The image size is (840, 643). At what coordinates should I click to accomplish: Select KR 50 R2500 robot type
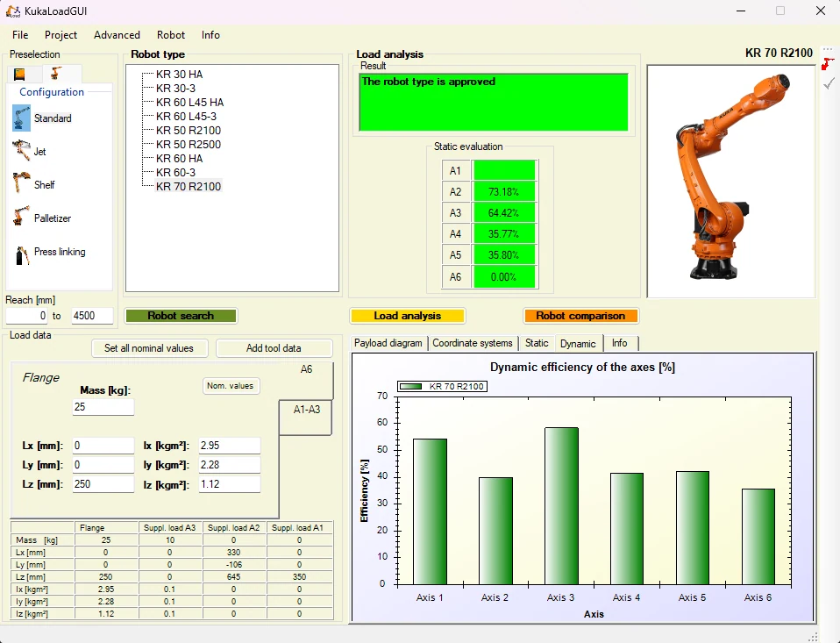pos(189,144)
